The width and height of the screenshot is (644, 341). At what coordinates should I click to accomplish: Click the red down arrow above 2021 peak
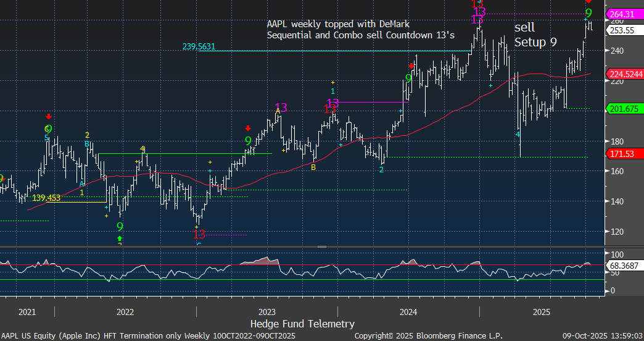pos(49,116)
